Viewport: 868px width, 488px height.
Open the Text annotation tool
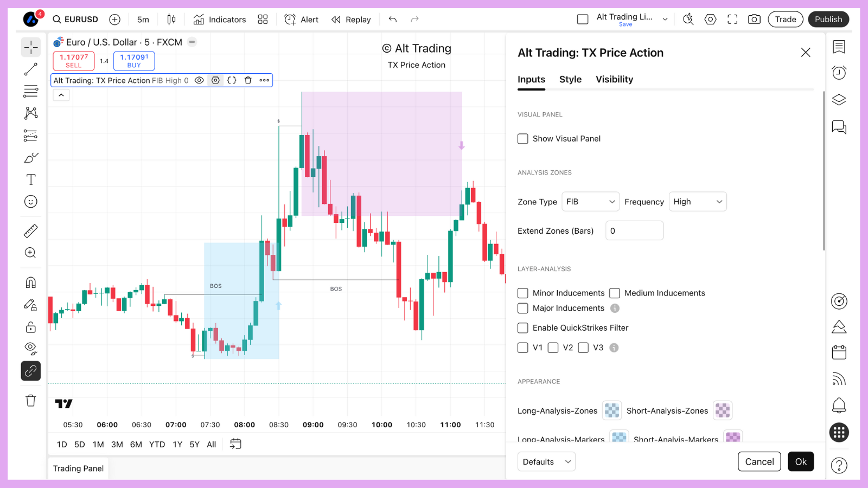[x=31, y=179]
